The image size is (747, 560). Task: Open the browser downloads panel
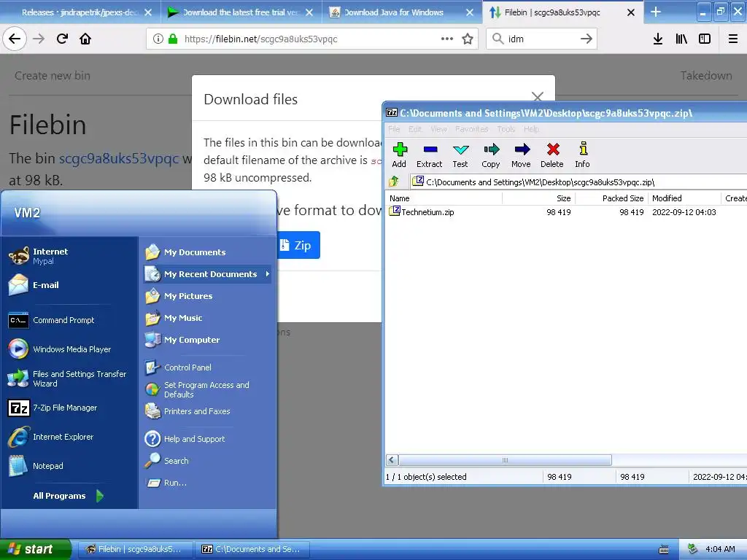658,39
